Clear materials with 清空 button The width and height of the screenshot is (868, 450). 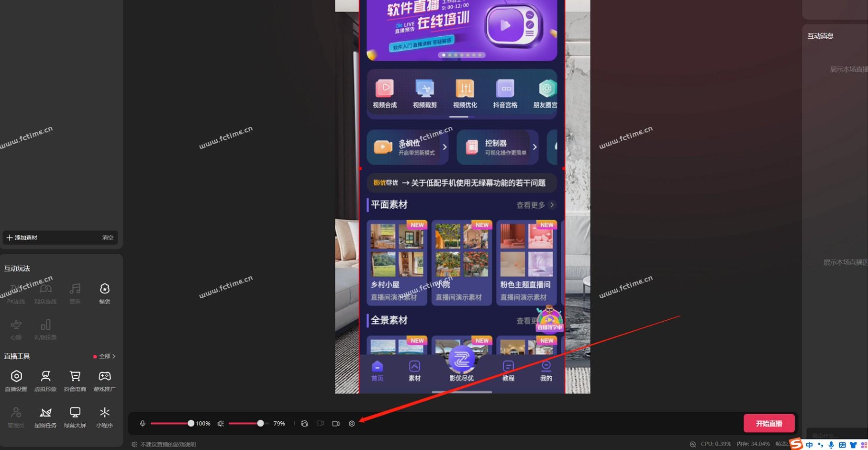[x=108, y=237]
